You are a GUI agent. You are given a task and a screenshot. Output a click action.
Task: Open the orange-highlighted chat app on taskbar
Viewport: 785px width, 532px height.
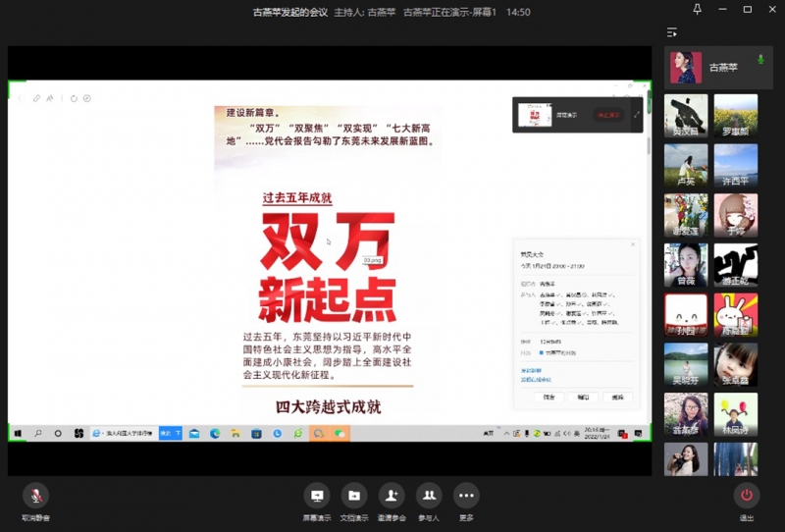point(319,433)
